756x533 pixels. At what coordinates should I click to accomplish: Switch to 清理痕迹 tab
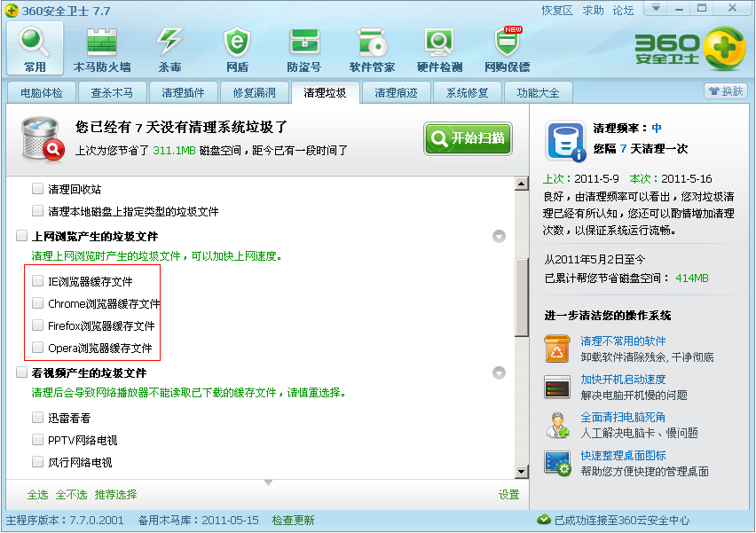tap(396, 92)
